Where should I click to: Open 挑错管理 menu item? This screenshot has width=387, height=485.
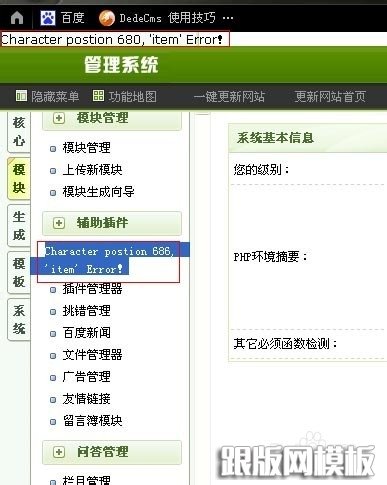pos(86,311)
